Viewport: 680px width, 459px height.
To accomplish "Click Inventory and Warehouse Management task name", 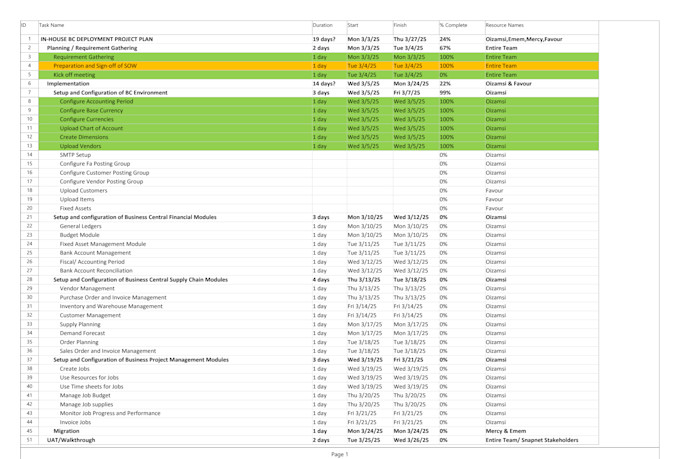I will click(x=111, y=306).
